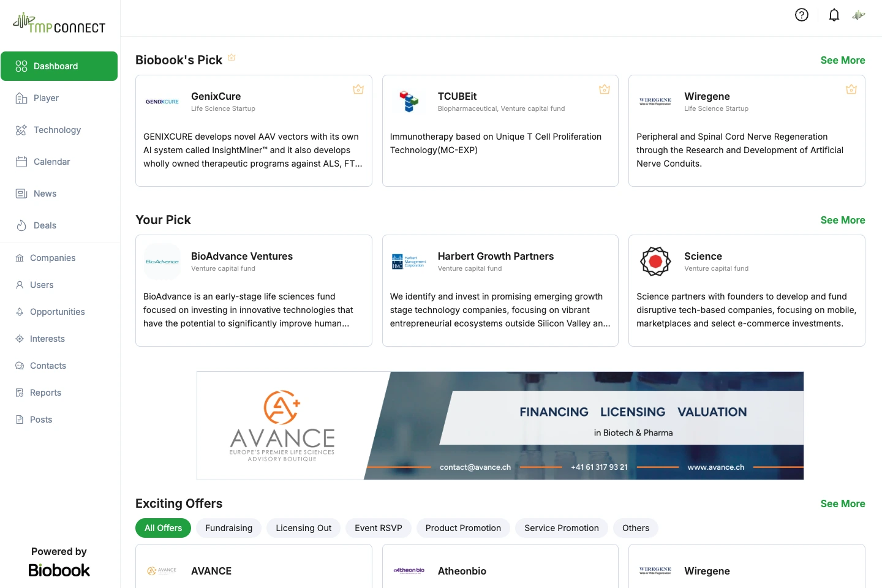Open the AVANCE advertisement banner
Screen dimensions: 882x588
pos(500,426)
